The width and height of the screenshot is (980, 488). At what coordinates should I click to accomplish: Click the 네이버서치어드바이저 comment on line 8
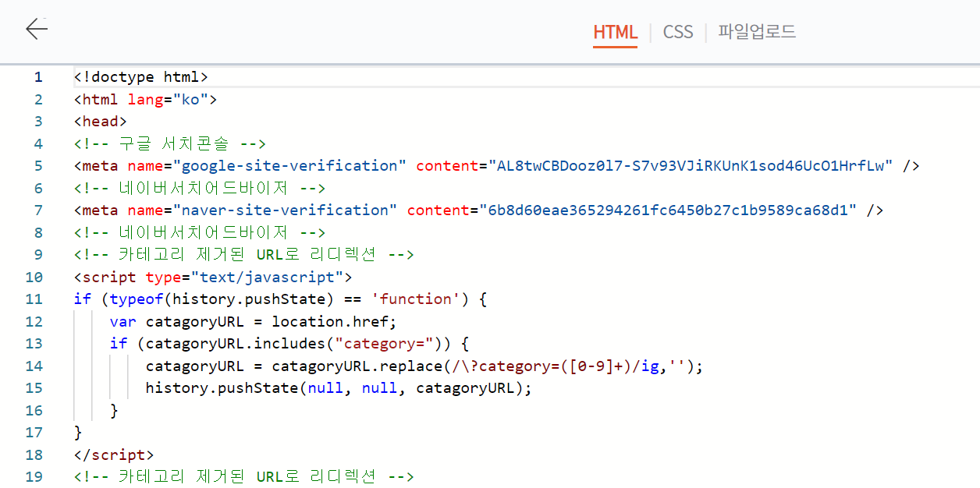click(x=200, y=233)
